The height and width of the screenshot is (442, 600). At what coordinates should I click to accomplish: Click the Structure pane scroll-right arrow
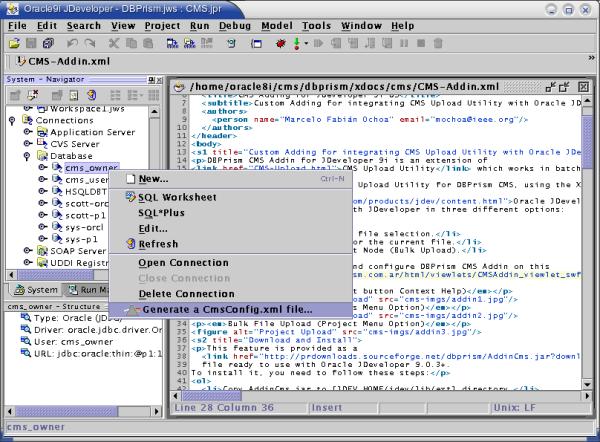tap(156, 411)
